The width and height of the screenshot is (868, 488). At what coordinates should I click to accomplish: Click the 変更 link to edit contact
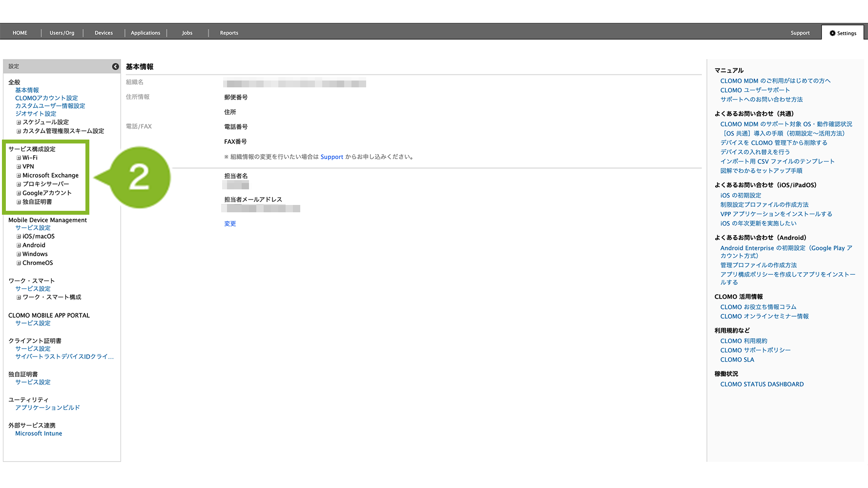[x=230, y=224]
